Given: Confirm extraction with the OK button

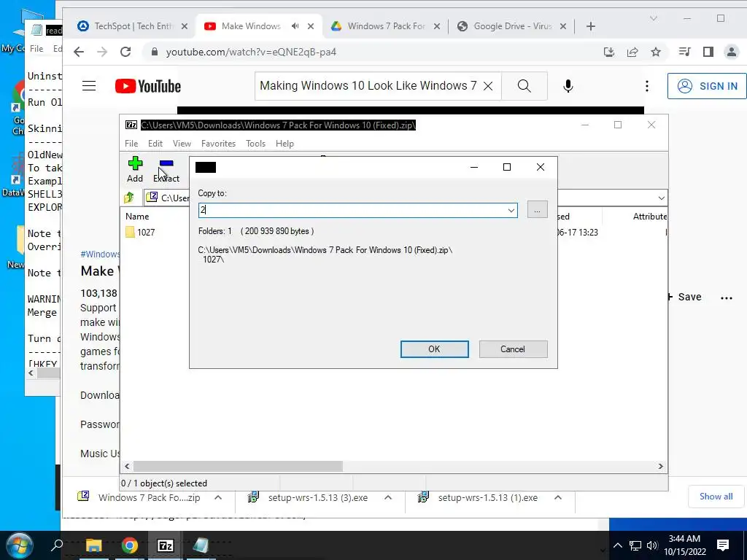Looking at the screenshot, I should point(434,349).
